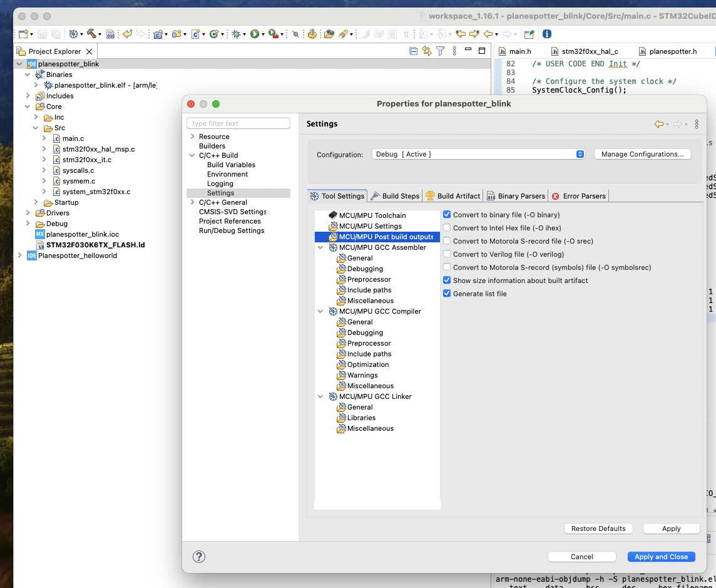Collapse the C/C++ Build category

pos(192,155)
